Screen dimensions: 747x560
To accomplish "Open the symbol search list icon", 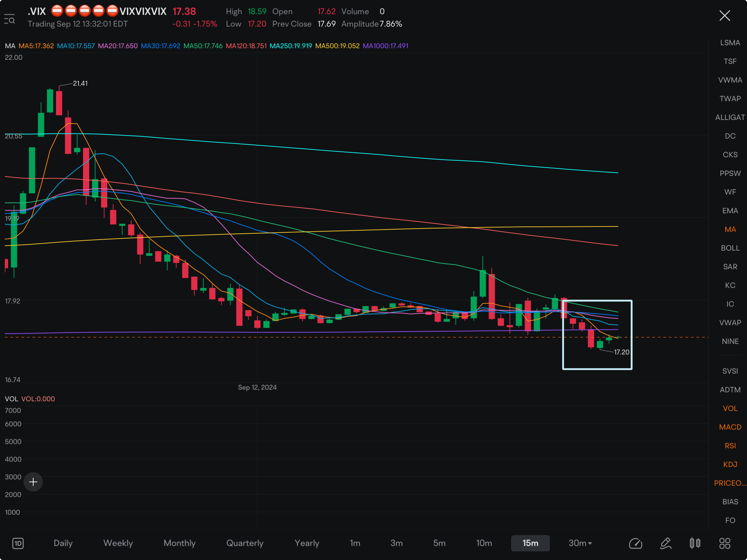I will click(10, 19).
